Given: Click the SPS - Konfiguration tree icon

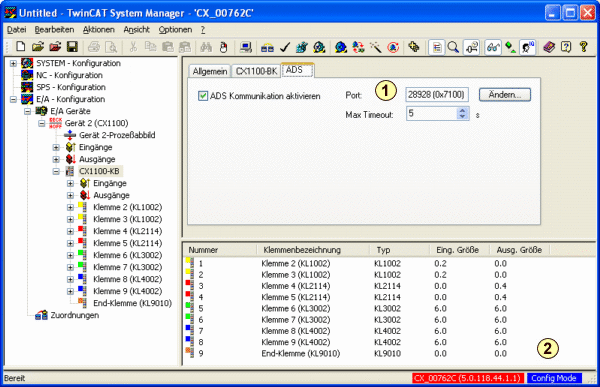Looking at the screenshot, I should 27,87.
